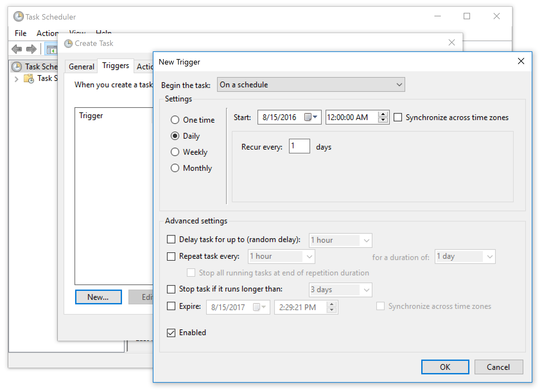Screen dimensions: 541x392
Task: Close the New Trigger dialog
Action: pos(521,61)
